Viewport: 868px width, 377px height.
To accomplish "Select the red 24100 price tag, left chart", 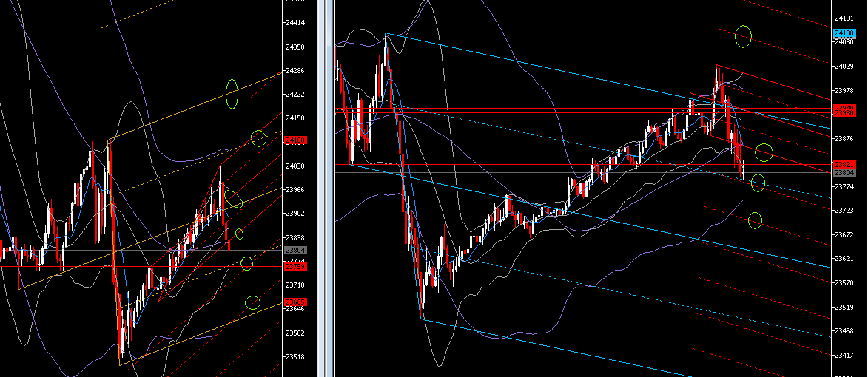I will pyautogui.click(x=295, y=140).
